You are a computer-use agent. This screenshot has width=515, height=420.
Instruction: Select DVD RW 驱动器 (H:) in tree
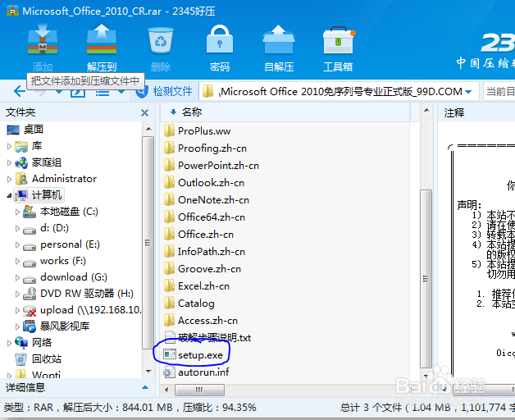tap(87, 294)
